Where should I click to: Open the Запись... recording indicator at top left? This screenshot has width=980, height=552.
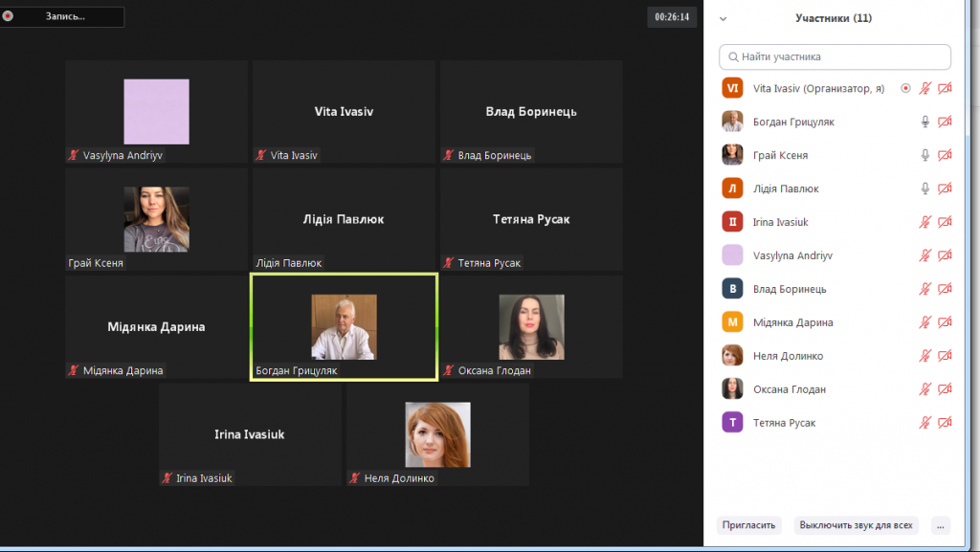pos(62,16)
